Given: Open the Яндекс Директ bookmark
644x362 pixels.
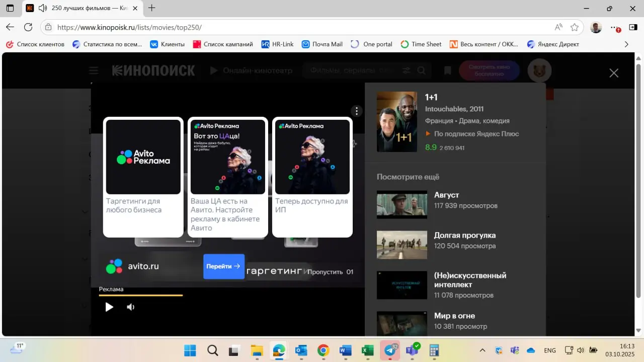Looking at the screenshot, I should point(553,44).
